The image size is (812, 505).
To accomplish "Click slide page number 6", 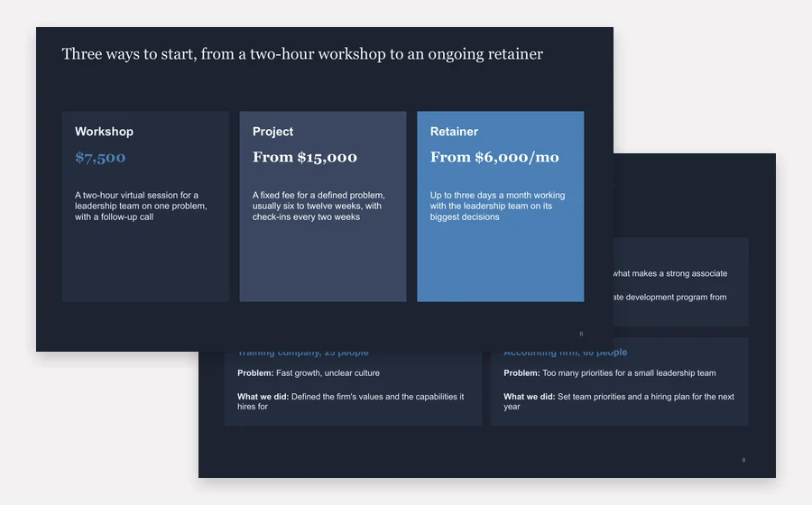I will click(581, 334).
